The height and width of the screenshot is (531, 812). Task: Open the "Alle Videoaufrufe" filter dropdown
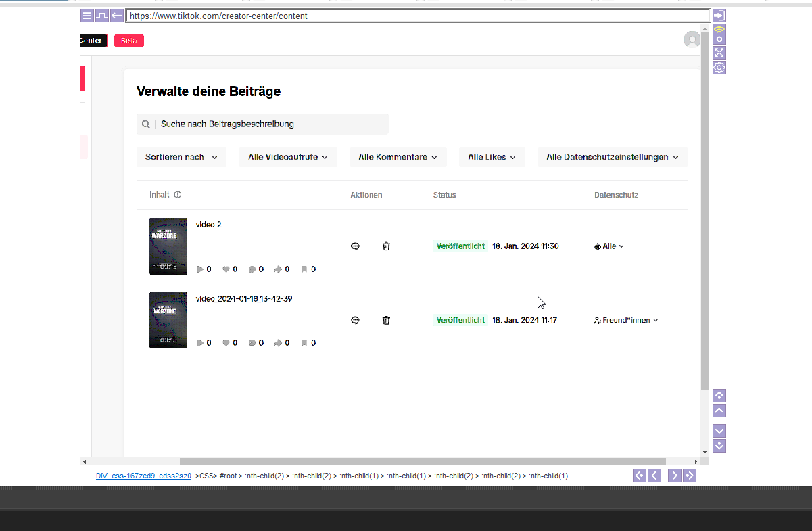click(x=287, y=157)
